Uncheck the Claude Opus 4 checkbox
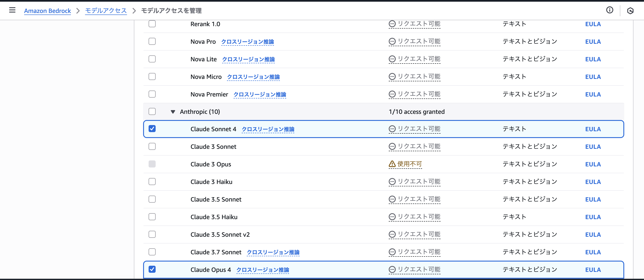 point(152,269)
